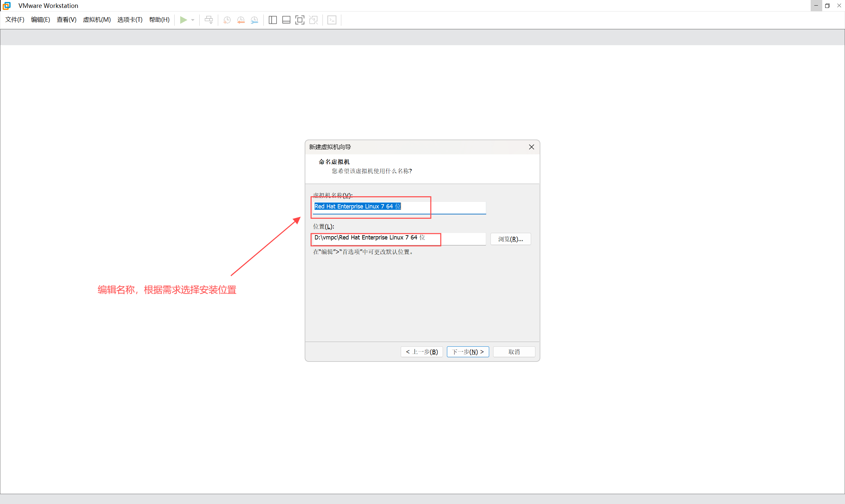Image resolution: width=845 pixels, height=504 pixels.
Task: Open the 虚拟机(M) menu
Action: pos(97,20)
